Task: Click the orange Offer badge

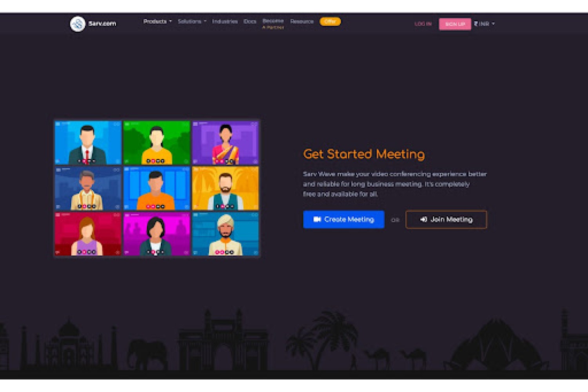Action: (330, 22)
